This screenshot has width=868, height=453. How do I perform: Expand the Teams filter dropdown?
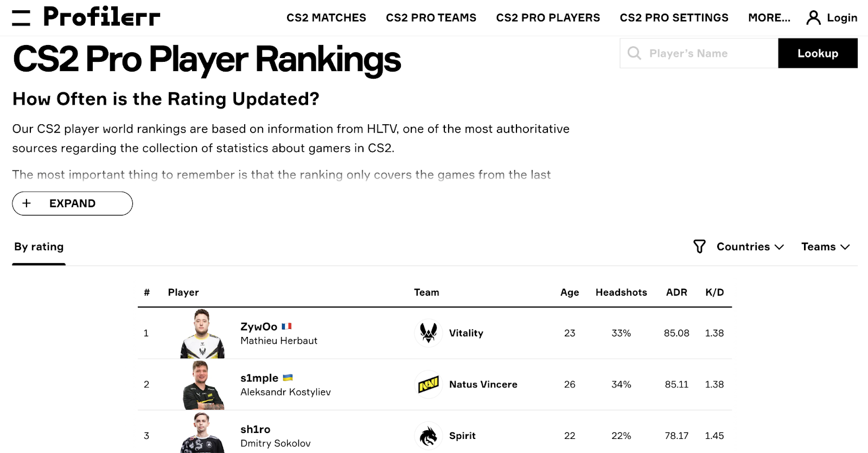tap(826, 247)
